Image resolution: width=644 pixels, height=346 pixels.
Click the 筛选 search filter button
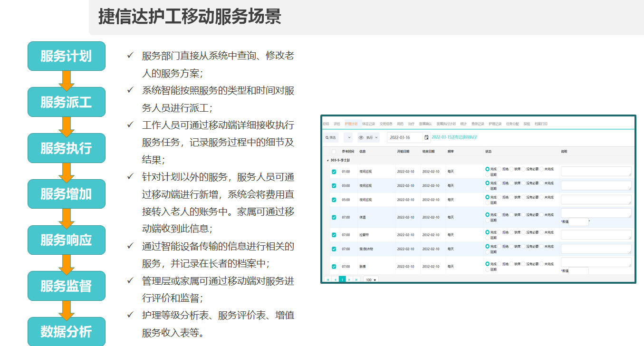[330, 137]
